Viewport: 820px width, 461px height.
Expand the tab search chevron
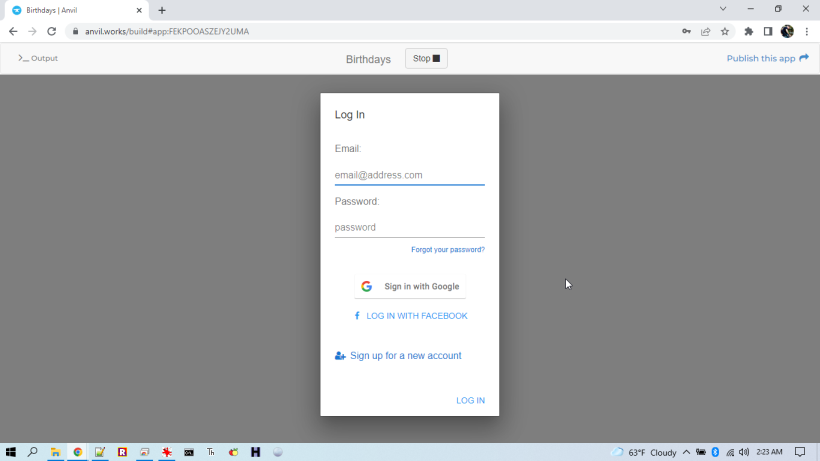point(723,9)
